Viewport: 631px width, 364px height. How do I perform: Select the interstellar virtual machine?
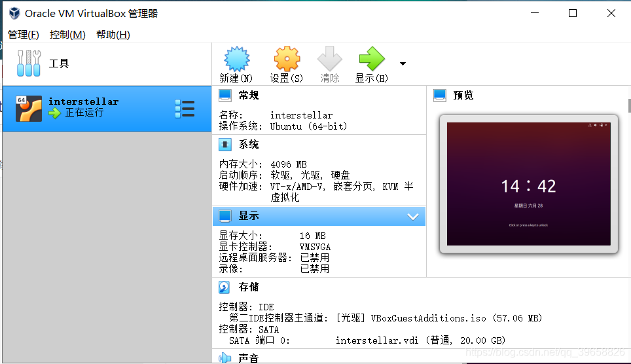point(107,109)
